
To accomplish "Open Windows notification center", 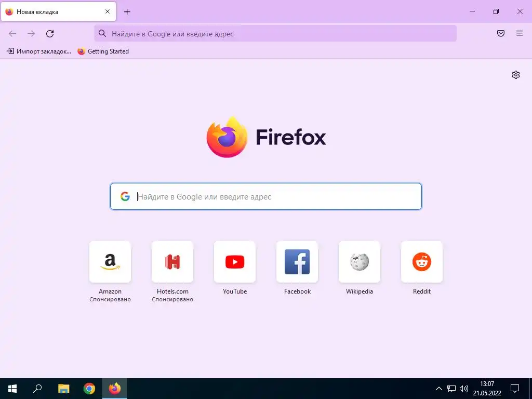I will coord(515,389).
